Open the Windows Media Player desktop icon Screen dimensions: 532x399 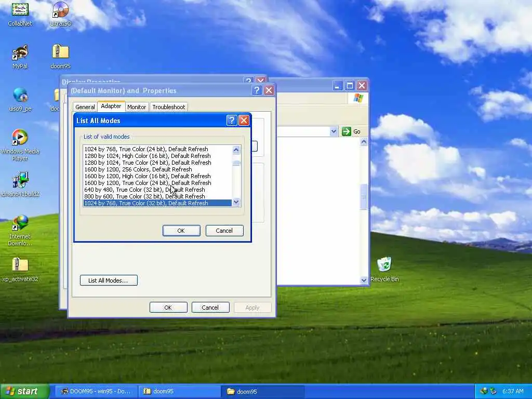click(20, 145)
